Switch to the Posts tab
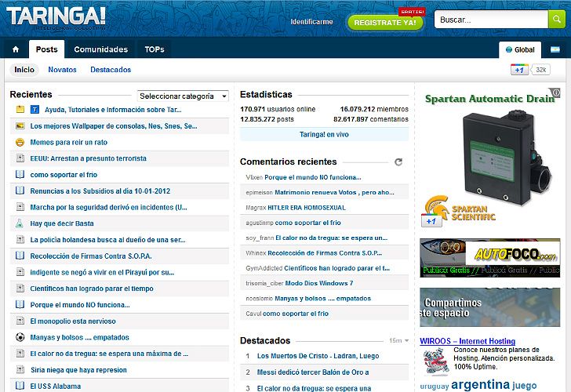The width and height of the screenshot is (571, 392). coord(46,49)
